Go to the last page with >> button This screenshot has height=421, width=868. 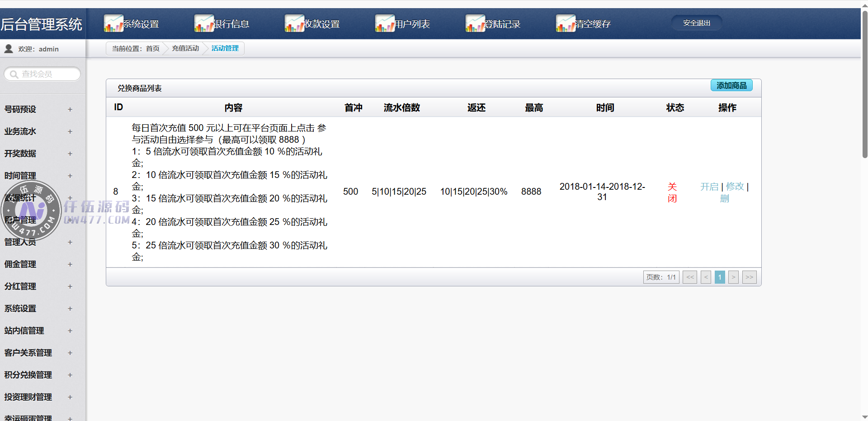(749, 277)
